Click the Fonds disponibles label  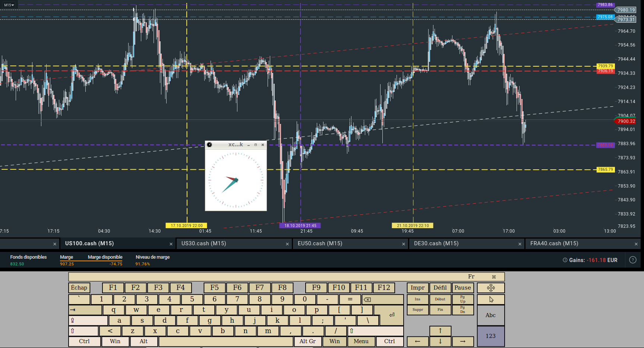pos(28,257)
